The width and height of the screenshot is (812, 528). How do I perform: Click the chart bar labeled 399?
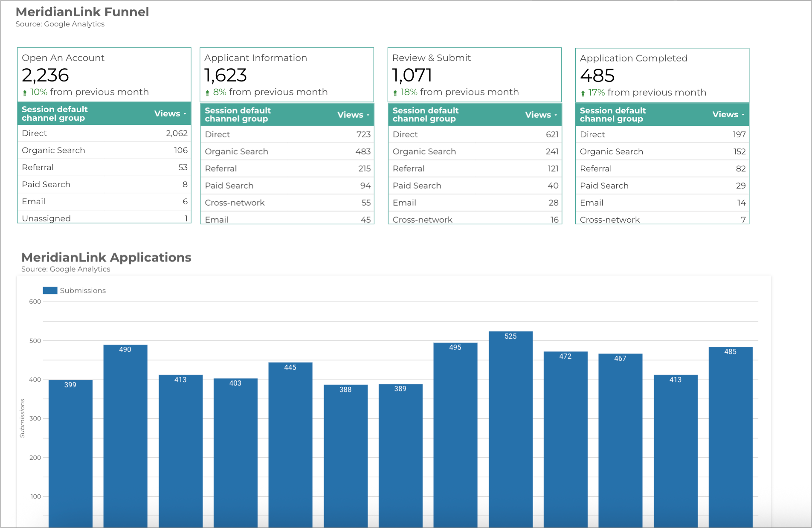coord(70,453)
